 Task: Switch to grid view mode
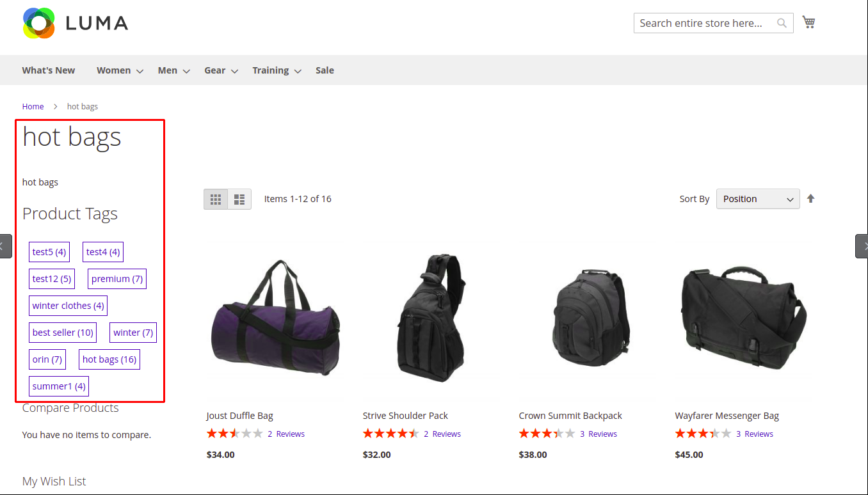point(216,200)
